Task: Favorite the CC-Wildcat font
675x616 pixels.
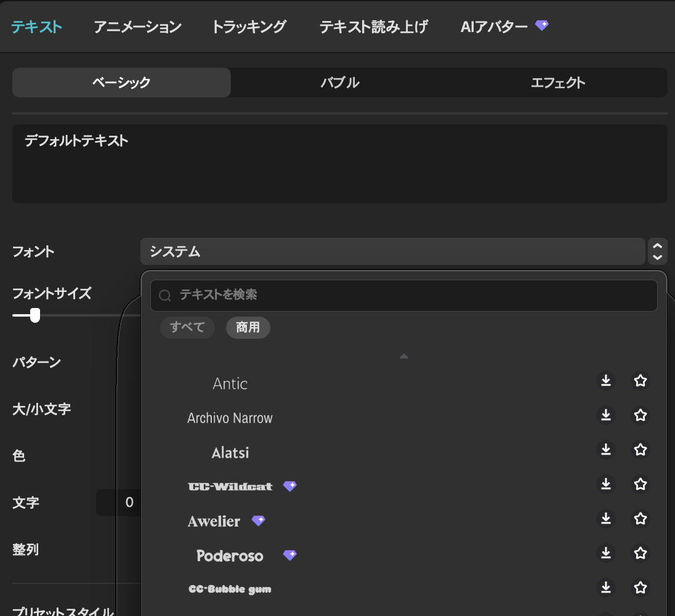Action: [x=640, y=484]
